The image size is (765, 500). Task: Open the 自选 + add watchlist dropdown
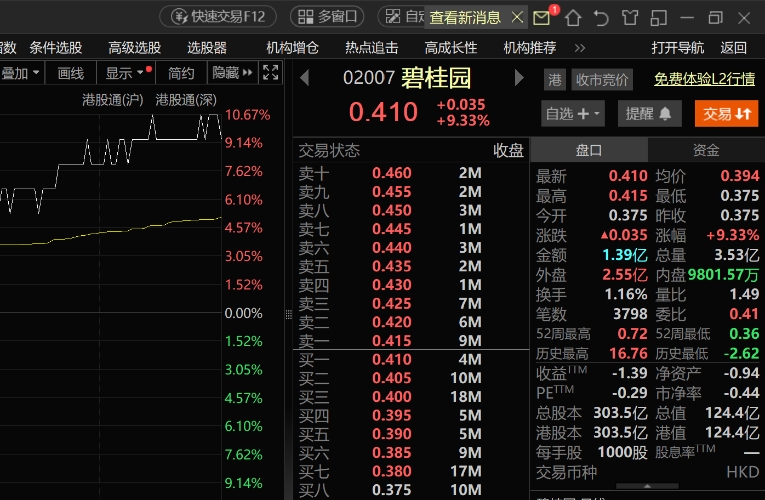[x=573, y=114]
